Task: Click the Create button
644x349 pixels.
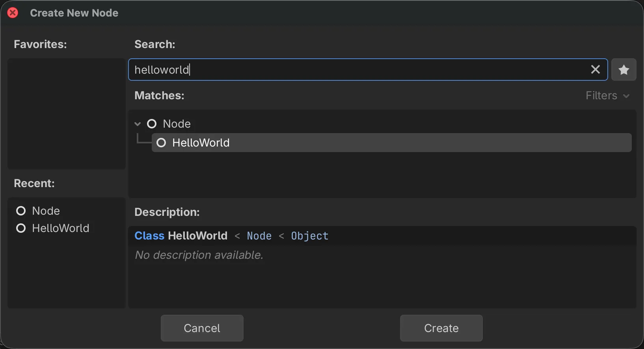Action: click(441, 328)
